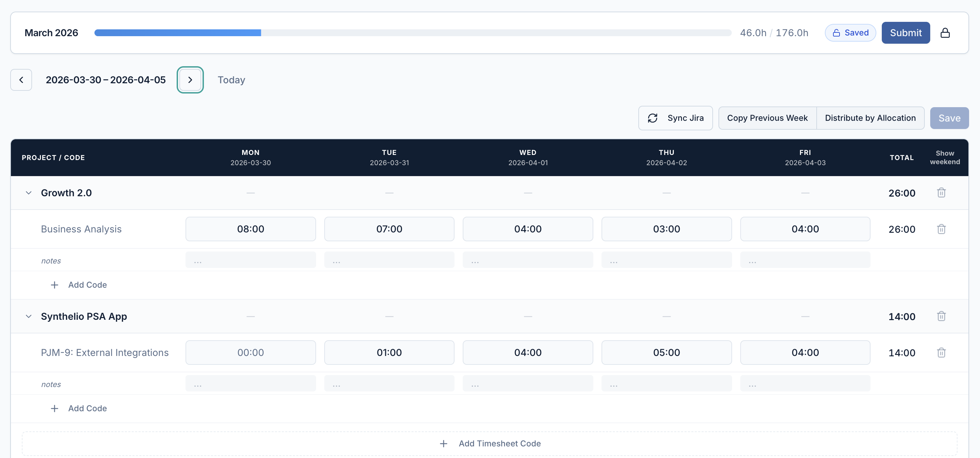The image size is (980, 458).
Task: Add Business Analysis note for Friday
Action: click(x=805, y=260)
